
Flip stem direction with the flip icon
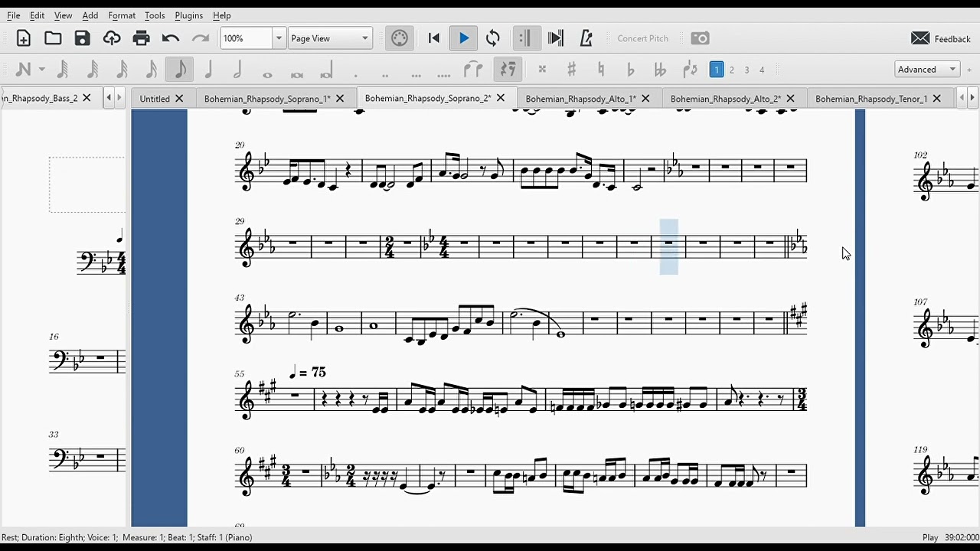(x=690, y=70)
